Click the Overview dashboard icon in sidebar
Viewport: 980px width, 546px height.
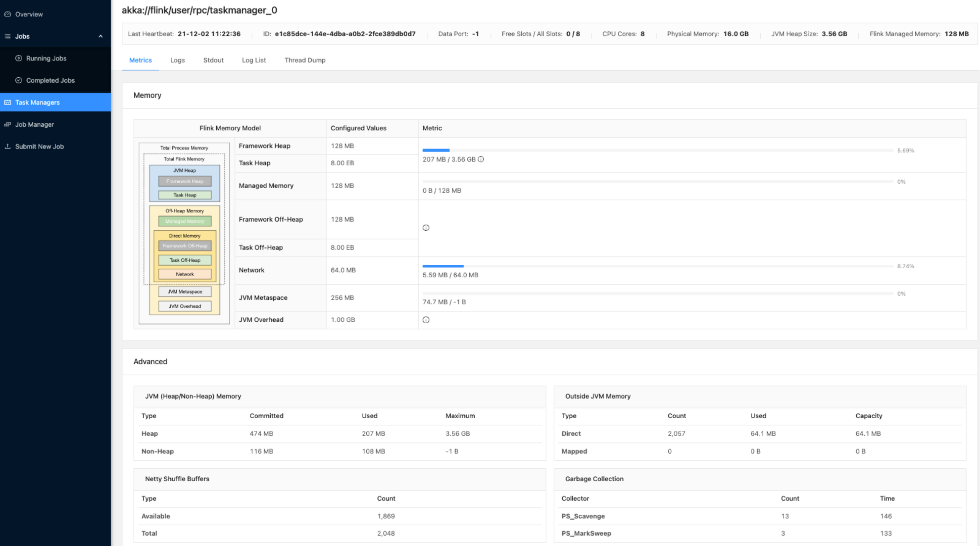[8, 14]
